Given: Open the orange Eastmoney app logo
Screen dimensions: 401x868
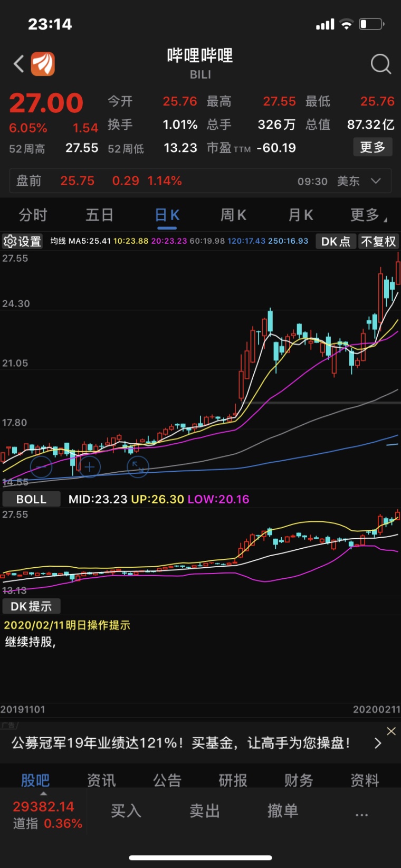Looking at the screenshot, I should pyautogui.click(x=43, y=64).
